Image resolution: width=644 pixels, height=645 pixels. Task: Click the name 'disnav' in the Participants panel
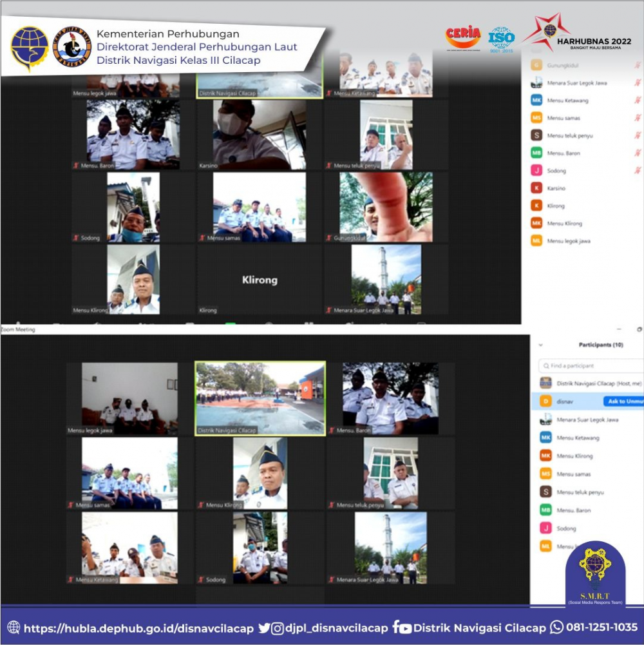[x=565, y=401]
